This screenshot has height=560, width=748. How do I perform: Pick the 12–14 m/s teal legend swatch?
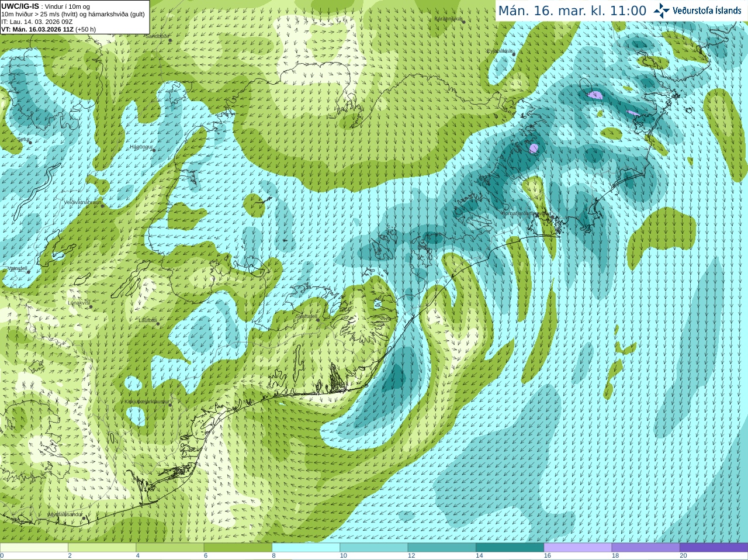(442, 548)
